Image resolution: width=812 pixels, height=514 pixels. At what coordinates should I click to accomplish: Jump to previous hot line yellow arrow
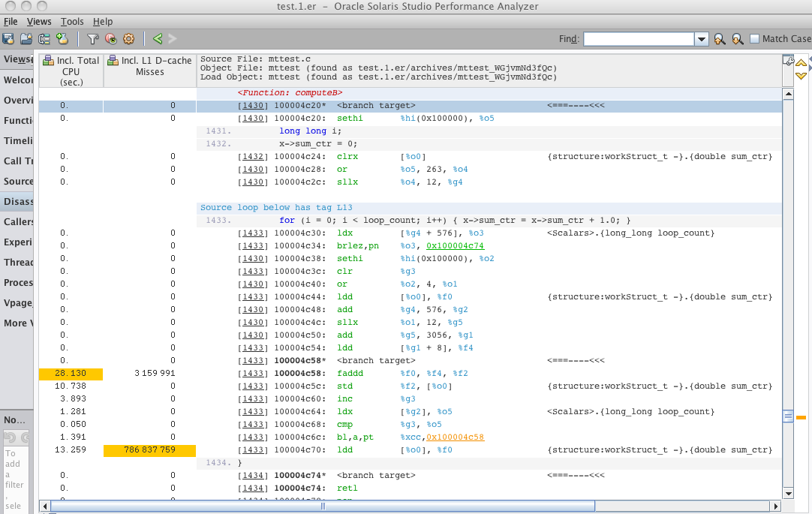tap(801, 63)
